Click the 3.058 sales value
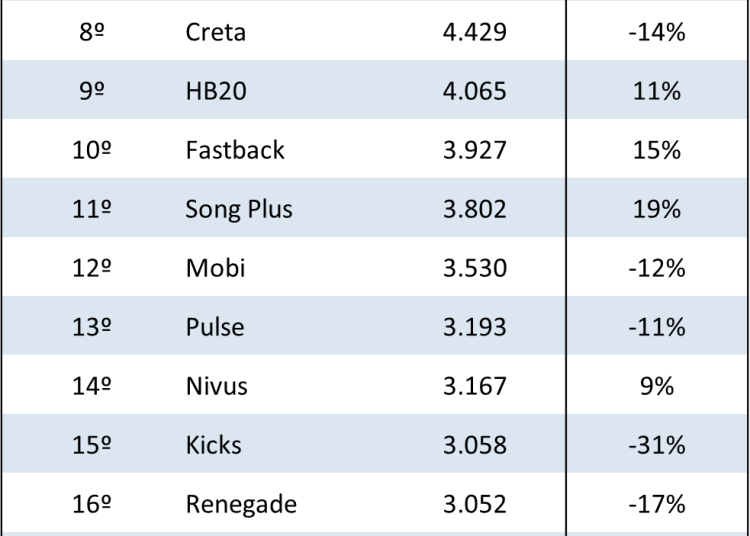 (474, 443)
